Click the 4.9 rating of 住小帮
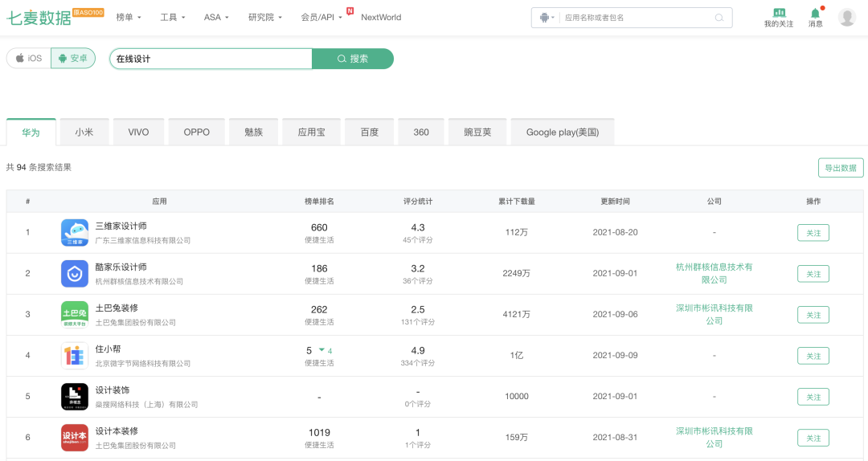Image resolution: width=868 pixels, height=461 pixels. click(418, 350)
